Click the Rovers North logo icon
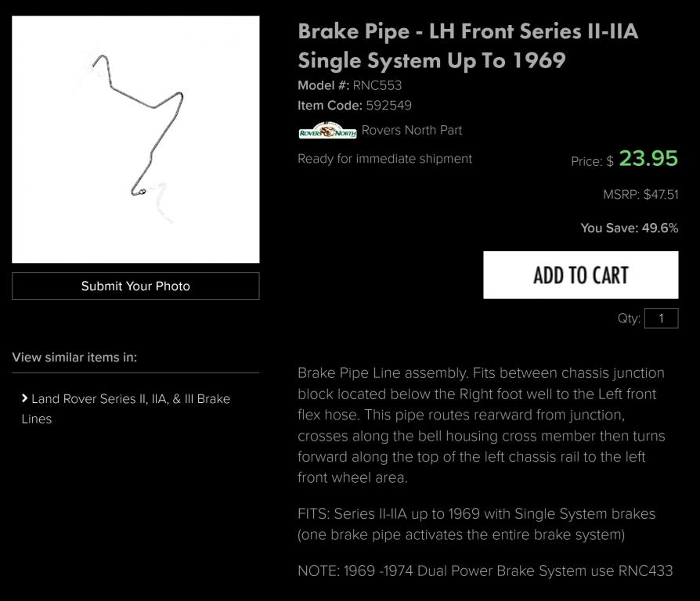The width and height of the screenshot is (700, 601). click(x=327, y=131)
